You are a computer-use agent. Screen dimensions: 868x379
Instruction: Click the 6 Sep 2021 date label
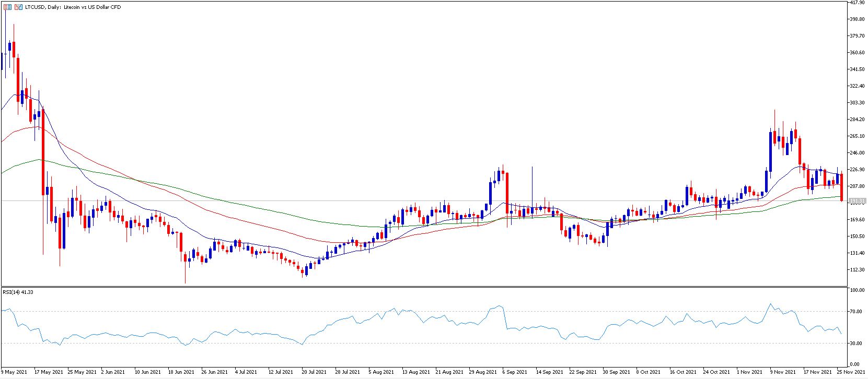click(x=515, y=372)
